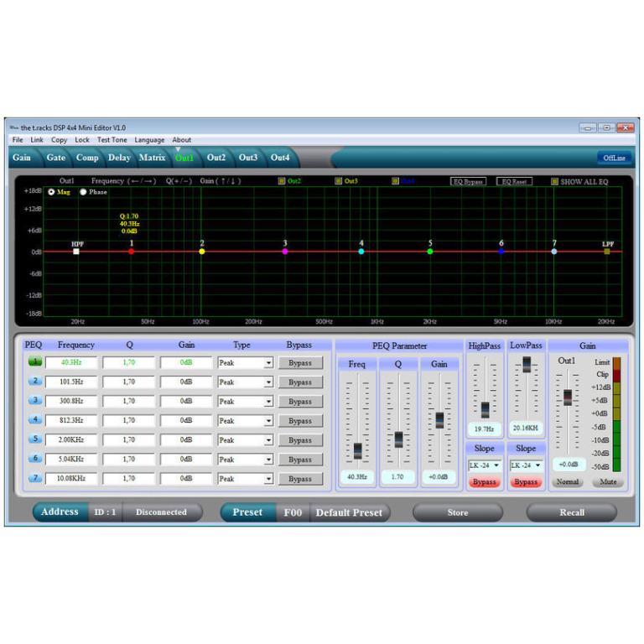Select PEQ band 3 number badge
The height and width of the screenshot is (644, 644).
pyautogui.click(x=35, y=400)
